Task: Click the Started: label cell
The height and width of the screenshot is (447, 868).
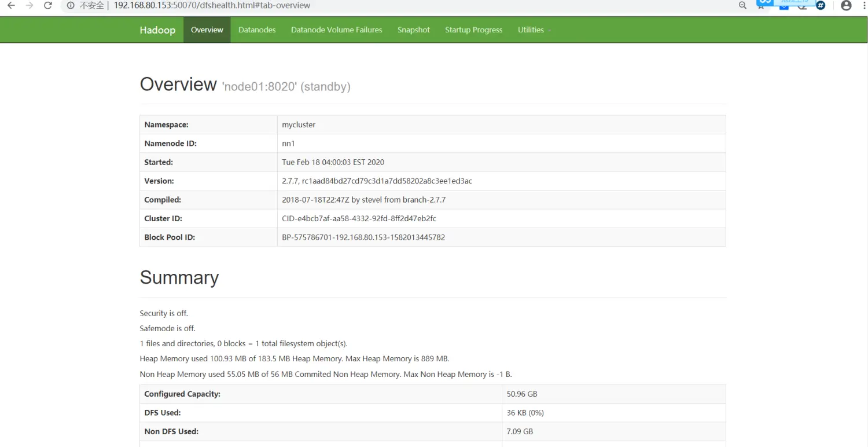Action: click(x=208, y=162)
